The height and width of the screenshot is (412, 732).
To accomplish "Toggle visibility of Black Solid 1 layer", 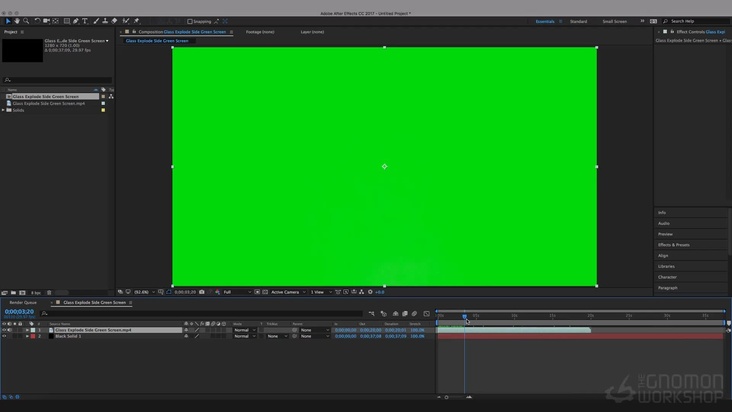I will tap(4, 336).
